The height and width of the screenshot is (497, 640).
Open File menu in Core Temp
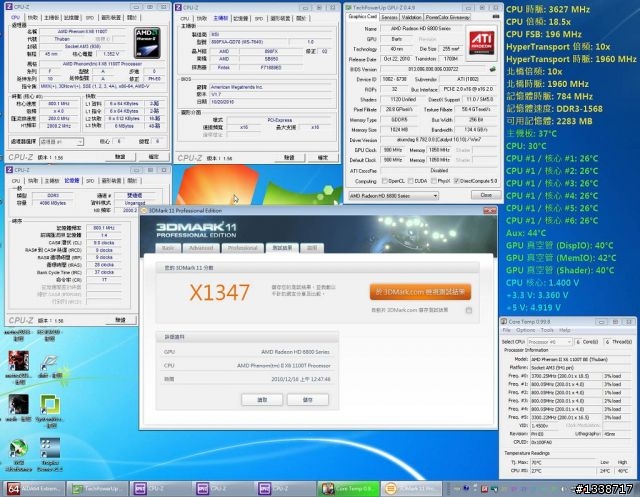point(507,330)
